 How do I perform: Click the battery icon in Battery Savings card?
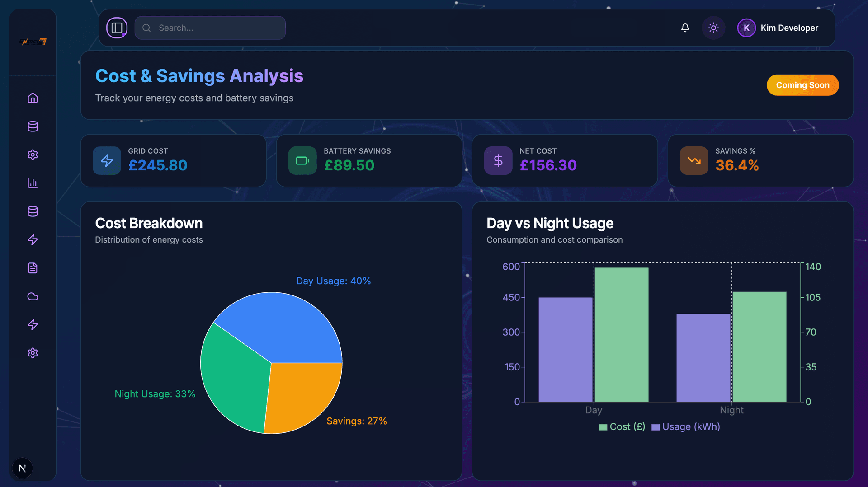tap(302, 160)
